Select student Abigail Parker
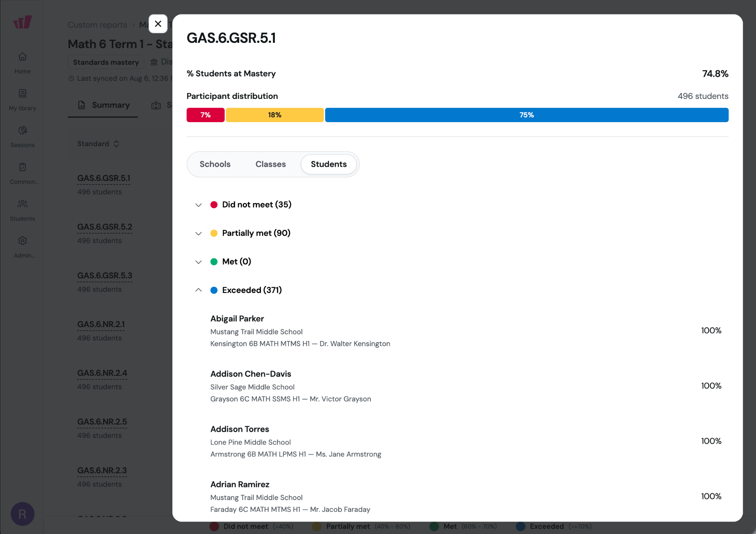 (x=237, y=318)
